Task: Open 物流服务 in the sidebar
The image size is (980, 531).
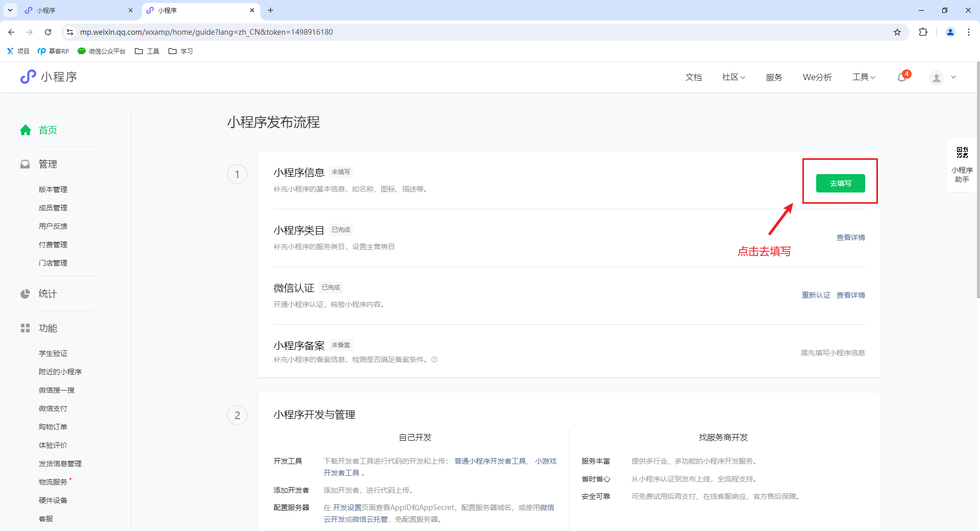Action: click(x=53, y=482)
